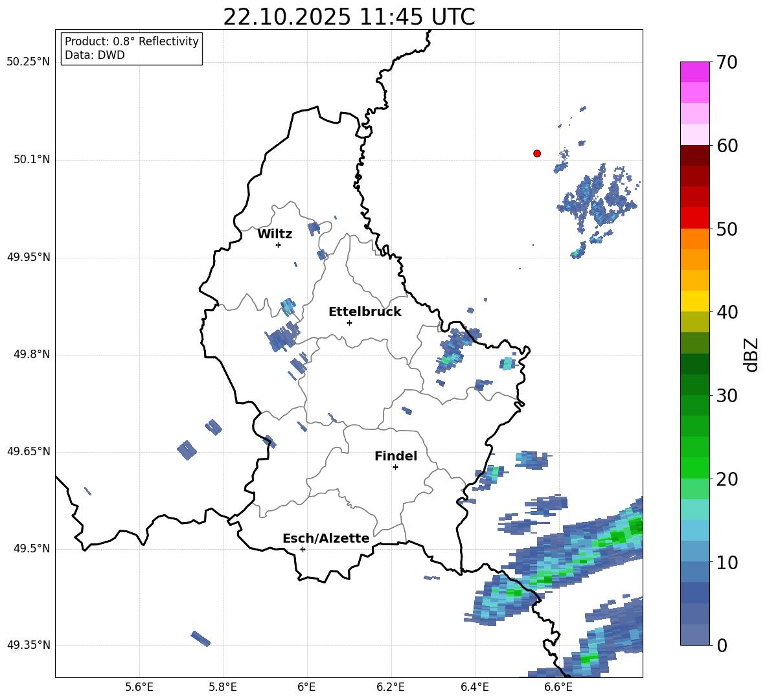767x700 pixels.
Task: Click the Findel station cross marker
Action: 395,468
